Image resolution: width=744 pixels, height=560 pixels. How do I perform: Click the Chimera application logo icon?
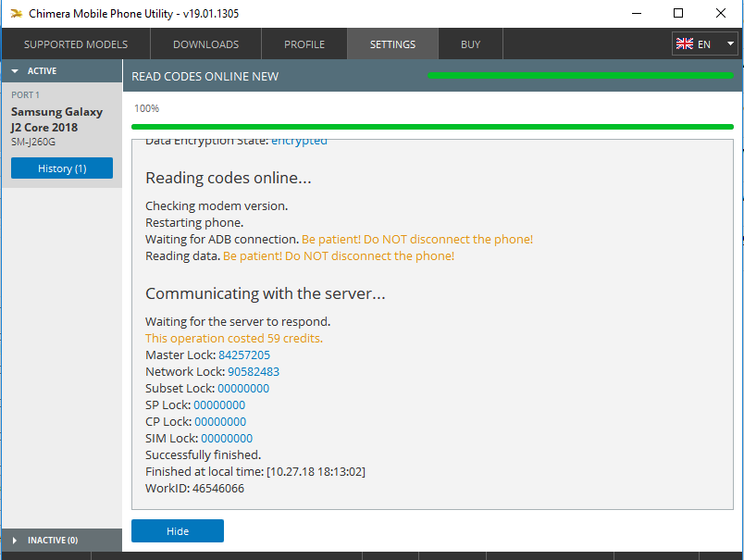click(x=17, y=13)
